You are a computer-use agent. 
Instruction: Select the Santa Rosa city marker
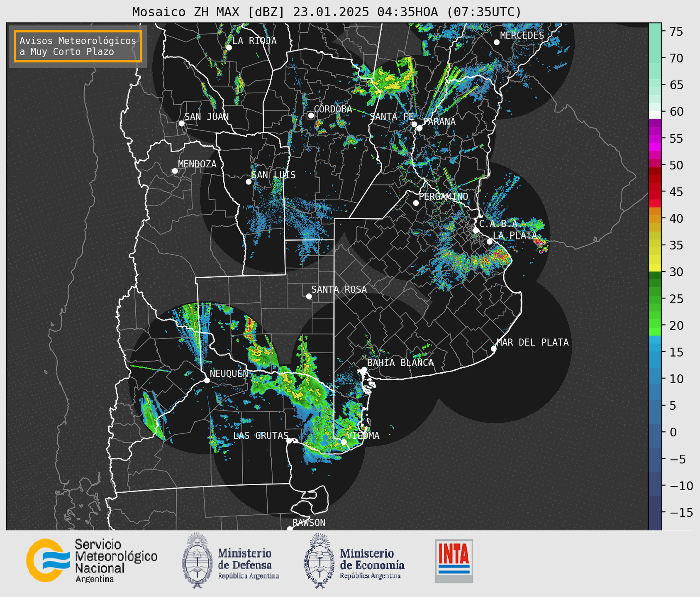pos(309,296)
